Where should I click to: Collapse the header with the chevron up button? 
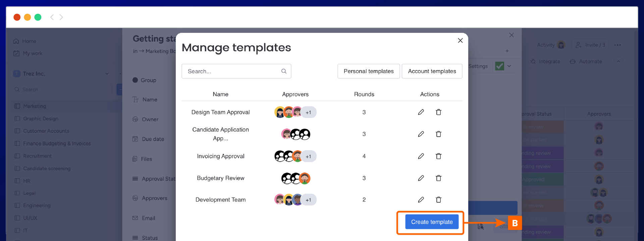pyautogui.click(x=618, y=61)
